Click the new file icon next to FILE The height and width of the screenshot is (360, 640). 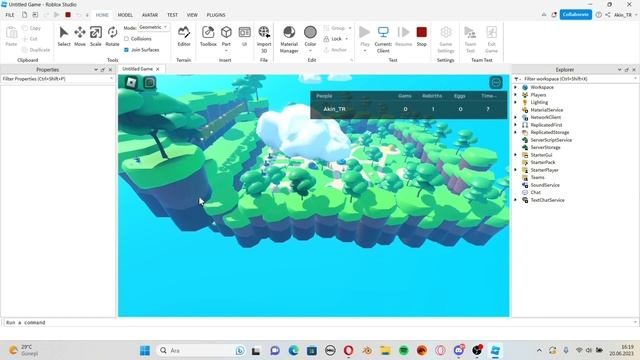pyautogui.click(x=24, y=15)
